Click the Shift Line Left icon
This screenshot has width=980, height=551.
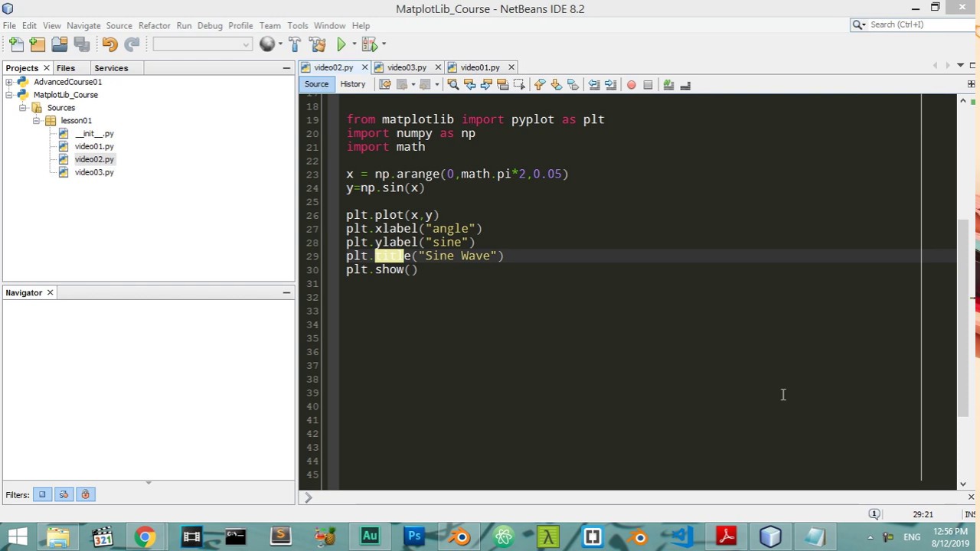click(x=593, y=85)
